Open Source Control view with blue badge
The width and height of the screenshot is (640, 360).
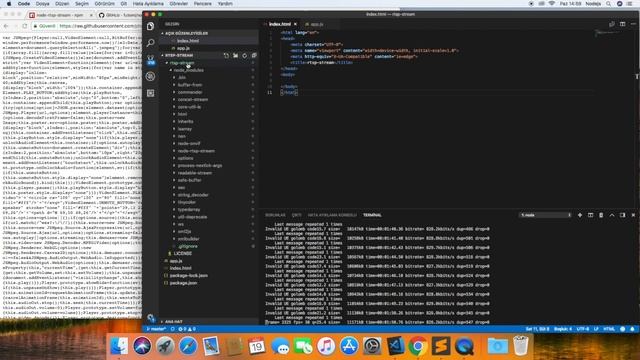click(x=151, y=60)
